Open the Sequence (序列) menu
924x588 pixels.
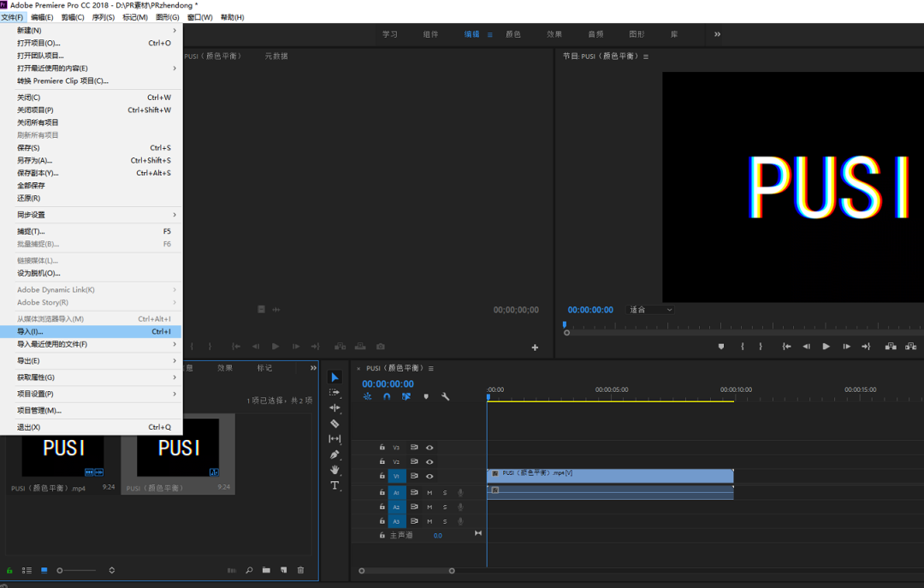104,17
